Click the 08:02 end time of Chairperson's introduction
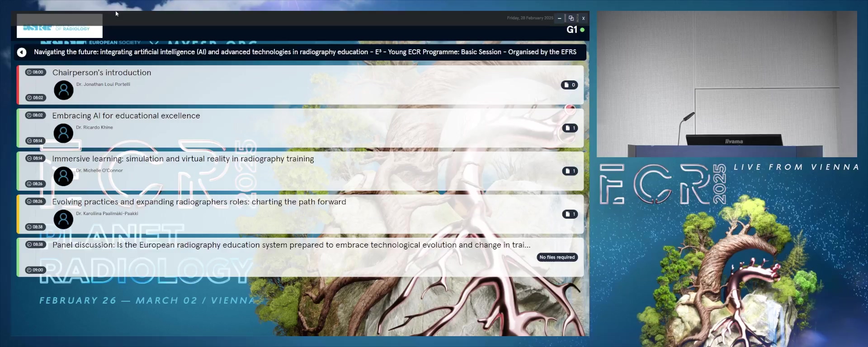 (35, 98)
